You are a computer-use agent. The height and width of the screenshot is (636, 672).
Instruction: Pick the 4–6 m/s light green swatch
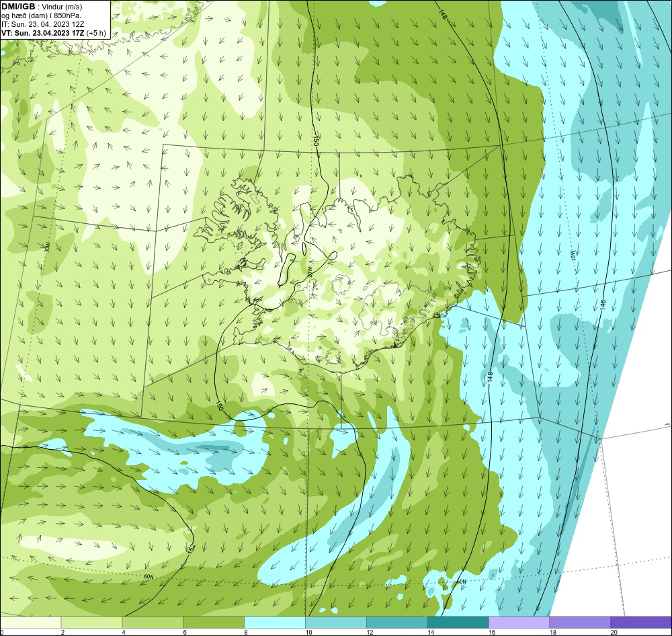coord(153,622)
